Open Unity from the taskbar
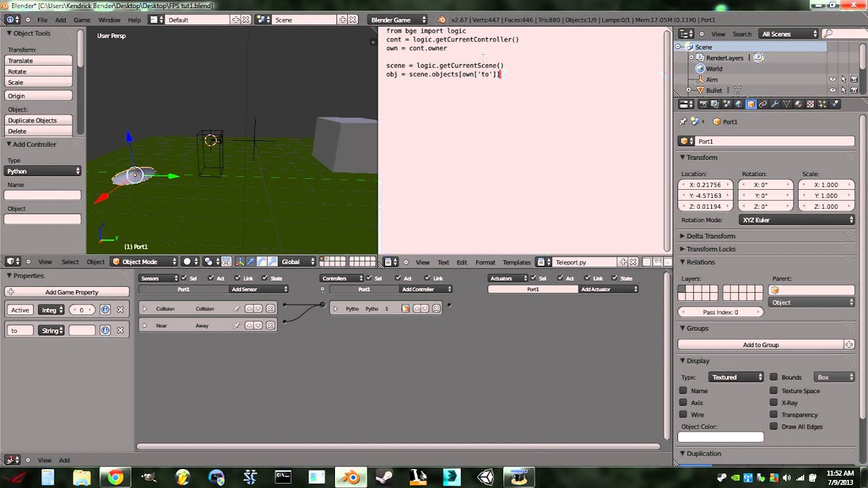Viewport: 868px width, 488px height. point(486,477)
